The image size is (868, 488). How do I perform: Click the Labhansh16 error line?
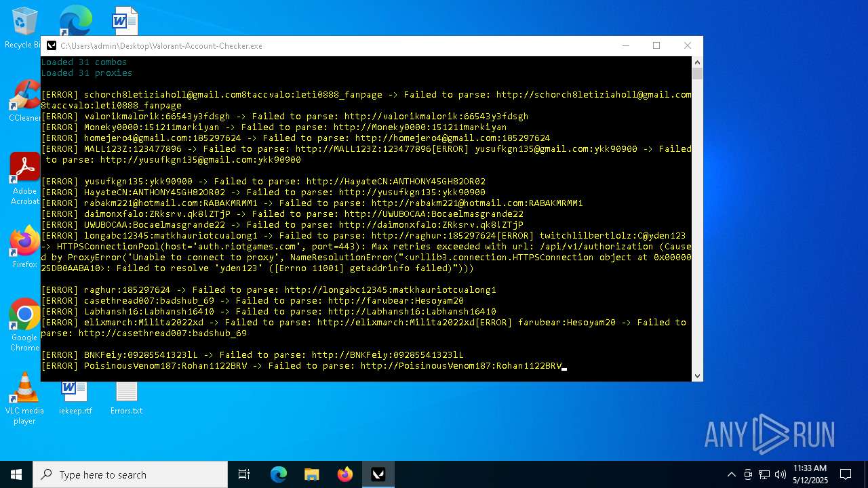click(x=269, y=312)
